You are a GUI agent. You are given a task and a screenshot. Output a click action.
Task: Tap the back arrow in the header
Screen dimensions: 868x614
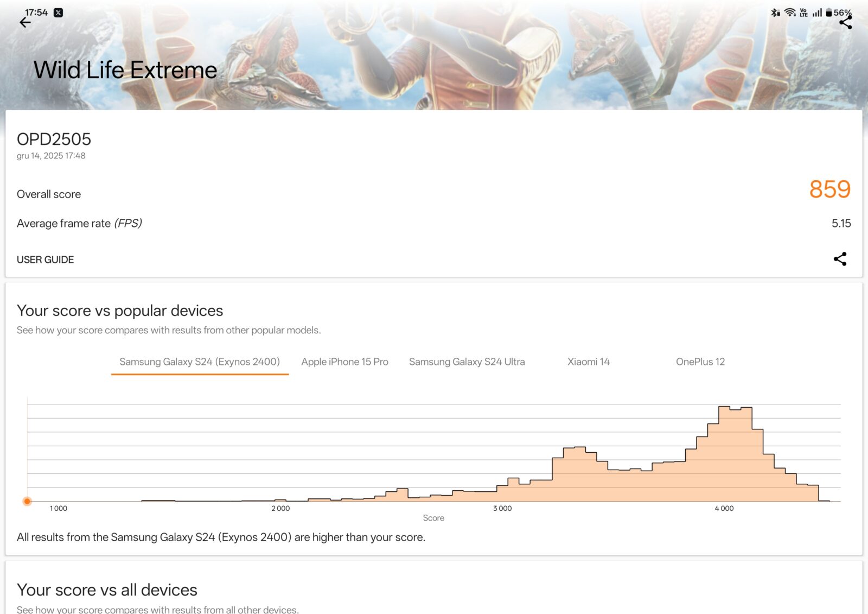pyautogui.click(x=25, y=22)
